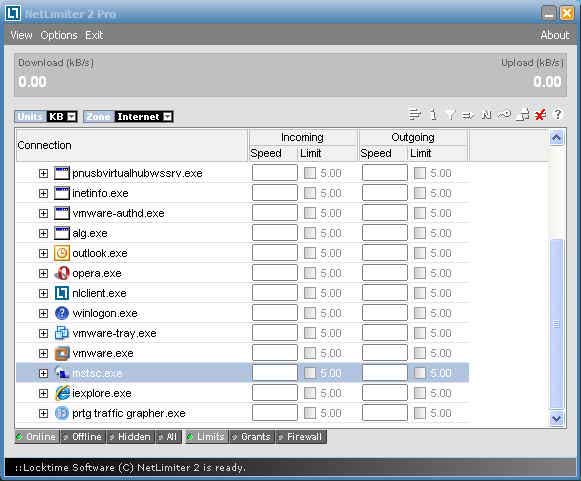Enable outgoing limit for opera.exe

pos(419,273)
